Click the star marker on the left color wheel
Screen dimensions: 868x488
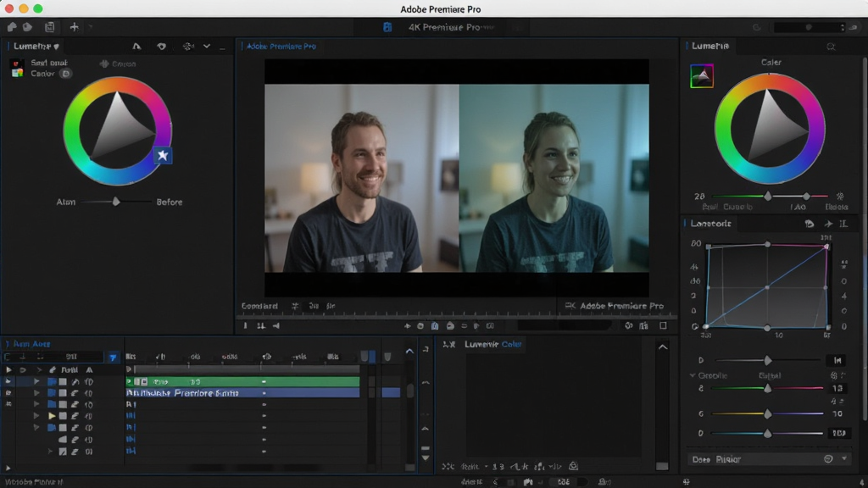(163, 156)
